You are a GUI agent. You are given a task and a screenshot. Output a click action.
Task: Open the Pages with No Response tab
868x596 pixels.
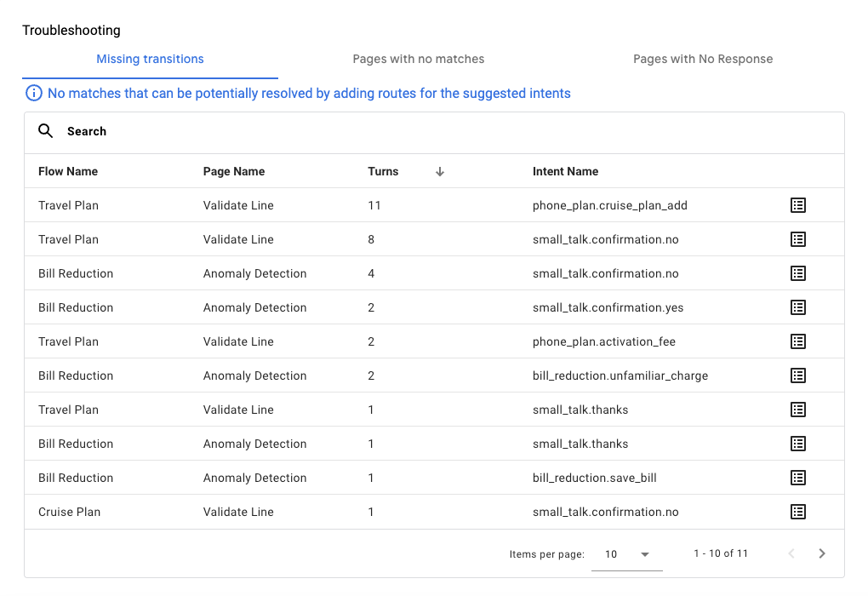tap(702, 59)
